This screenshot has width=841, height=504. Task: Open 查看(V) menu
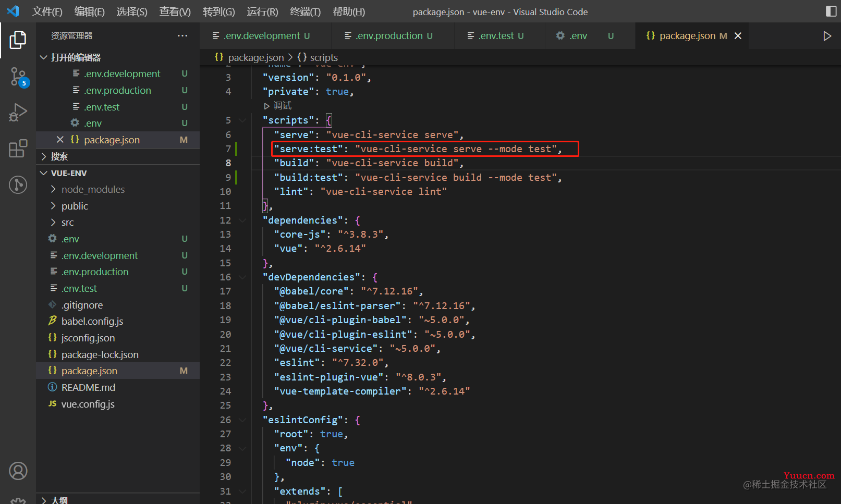[175, 11]
